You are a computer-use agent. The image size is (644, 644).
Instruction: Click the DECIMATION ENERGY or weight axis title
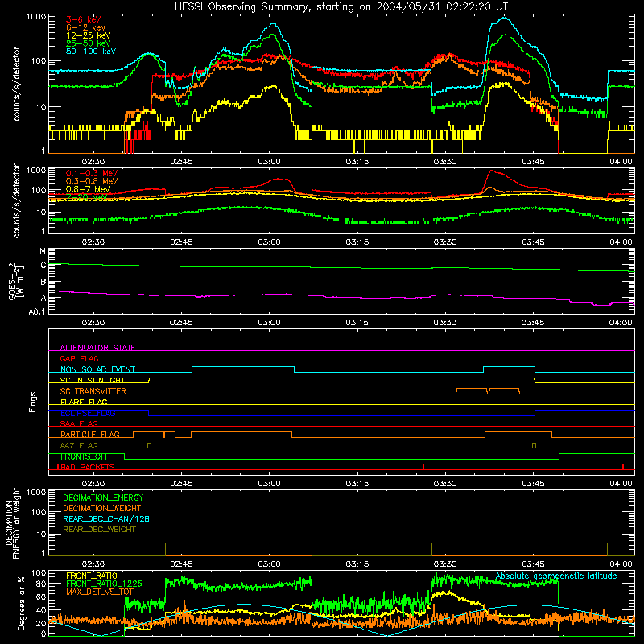(x=12, y=522)
